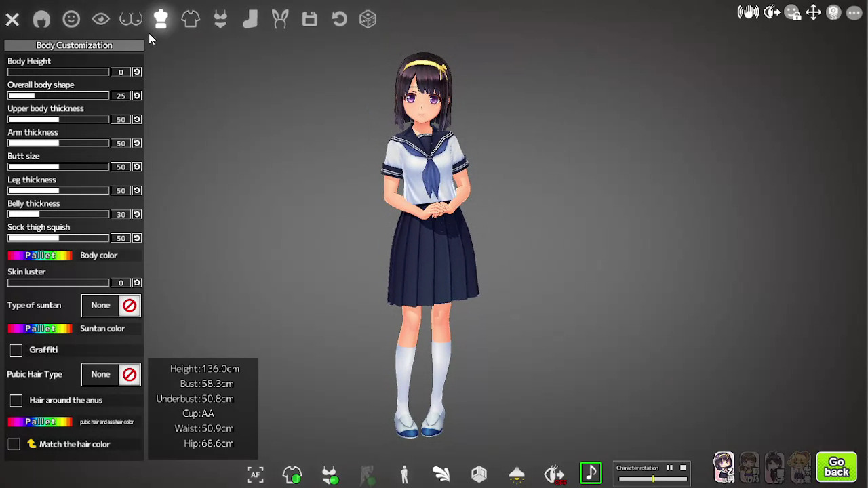Close the editor with the X icon
This screenshot has width=868, height=488.
12,20
